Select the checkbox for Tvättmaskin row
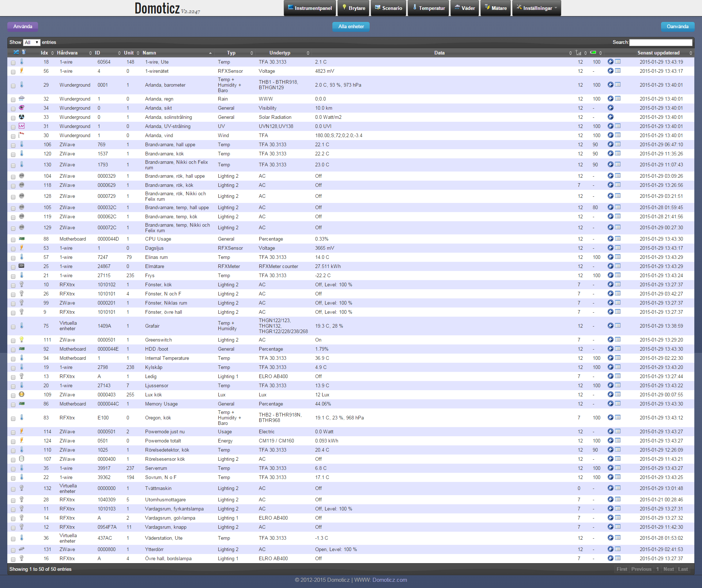The width and height of the screenshot is (702, 588). click(13, 489)
